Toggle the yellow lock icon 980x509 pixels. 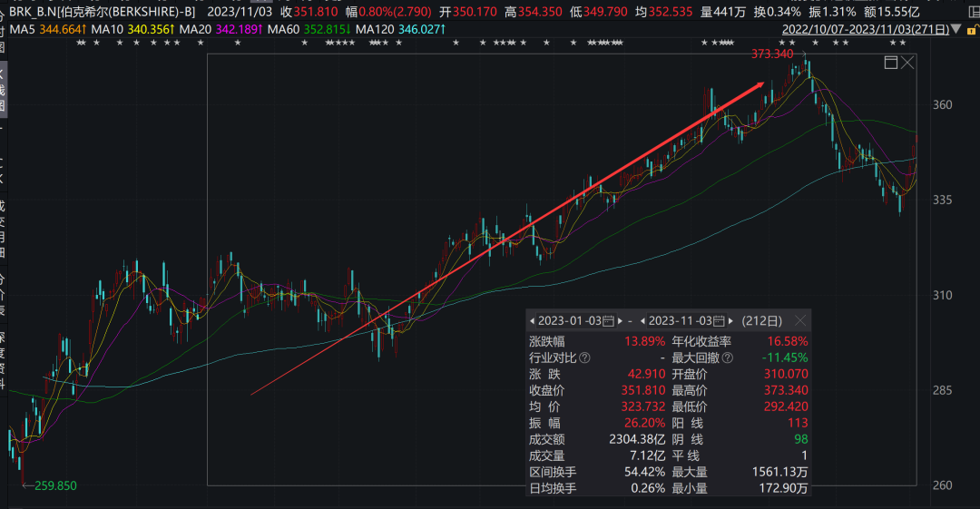(973, 29)
